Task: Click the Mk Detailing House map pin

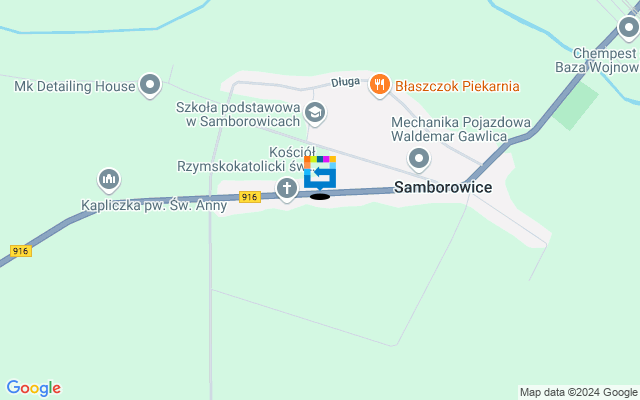Action: (x=150, y=85)
